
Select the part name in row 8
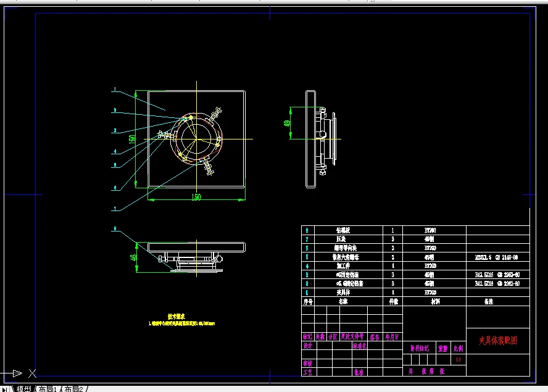click(x=343, y=230)
